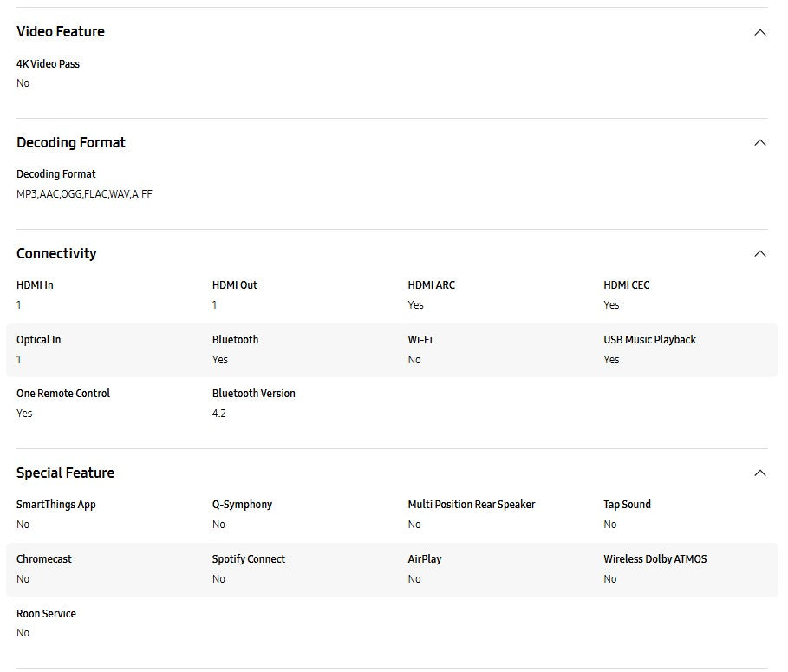
Task: Select the HDMI CEC spec label
Action: click(x=626, y=285)
